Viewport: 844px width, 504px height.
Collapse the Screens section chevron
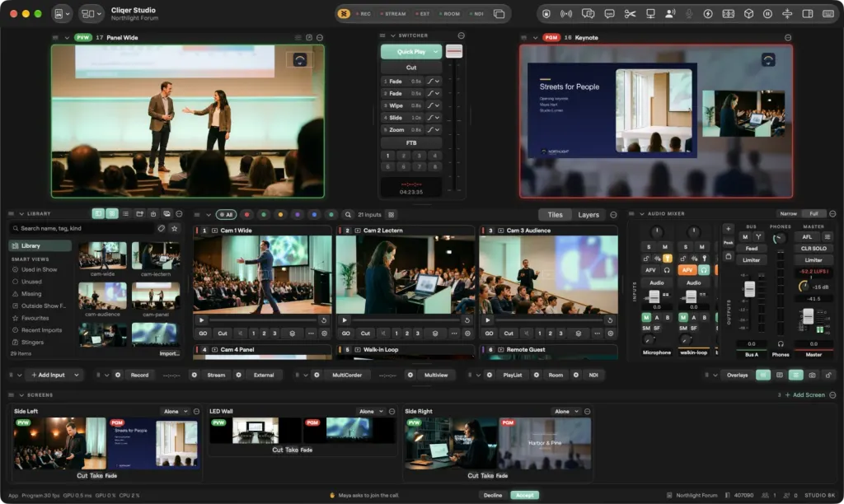click(x=21, y=395)
